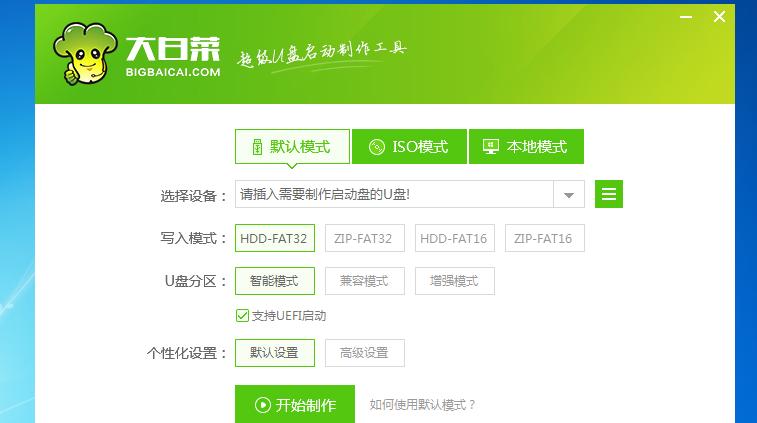Viewport: 757px width, 423px height.
Task: Choose 智能模式 partition option
Action: [275, 281]
